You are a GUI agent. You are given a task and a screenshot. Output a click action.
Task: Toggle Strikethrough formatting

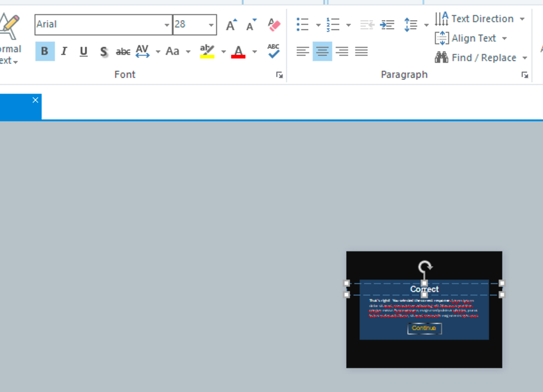point(123,52)
